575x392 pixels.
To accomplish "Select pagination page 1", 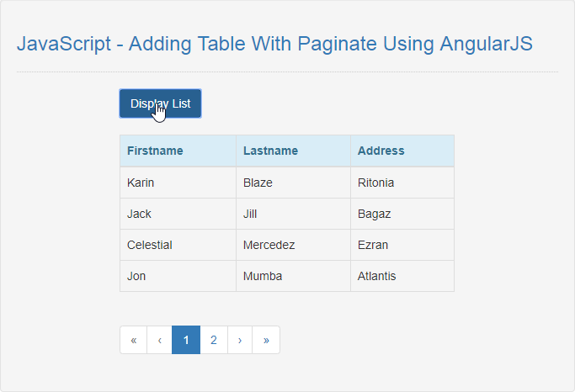I will click(186, 340).
